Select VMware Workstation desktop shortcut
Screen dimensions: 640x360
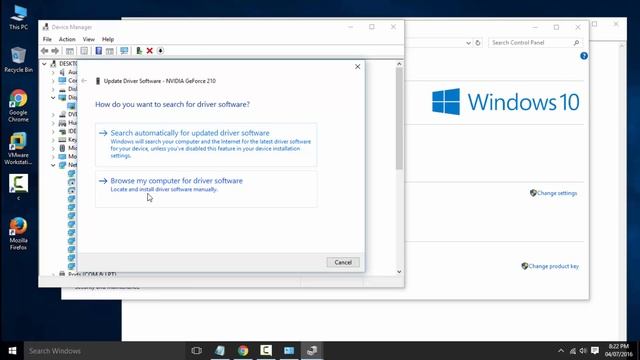(18, 149)
